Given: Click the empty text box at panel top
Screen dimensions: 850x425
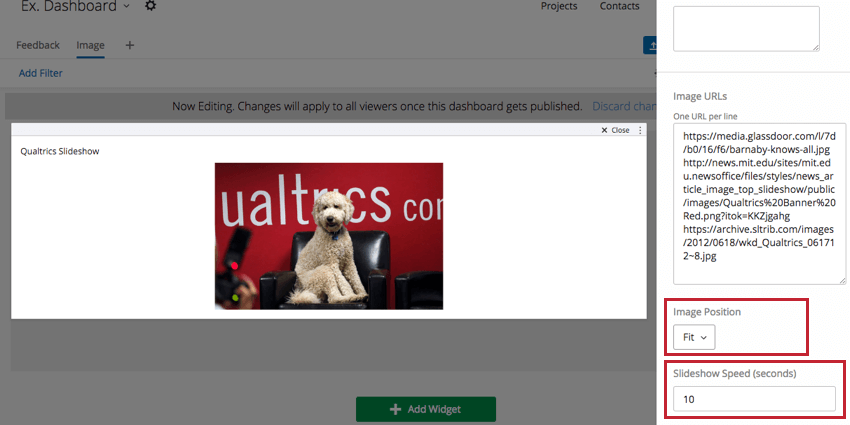Looking at the screenshot, I should [746, 29].
